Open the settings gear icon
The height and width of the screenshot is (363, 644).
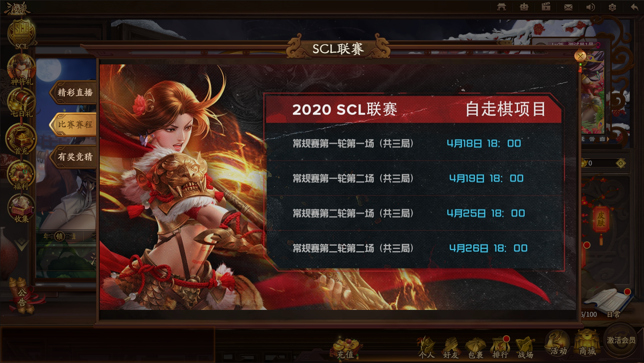[612, 7]
